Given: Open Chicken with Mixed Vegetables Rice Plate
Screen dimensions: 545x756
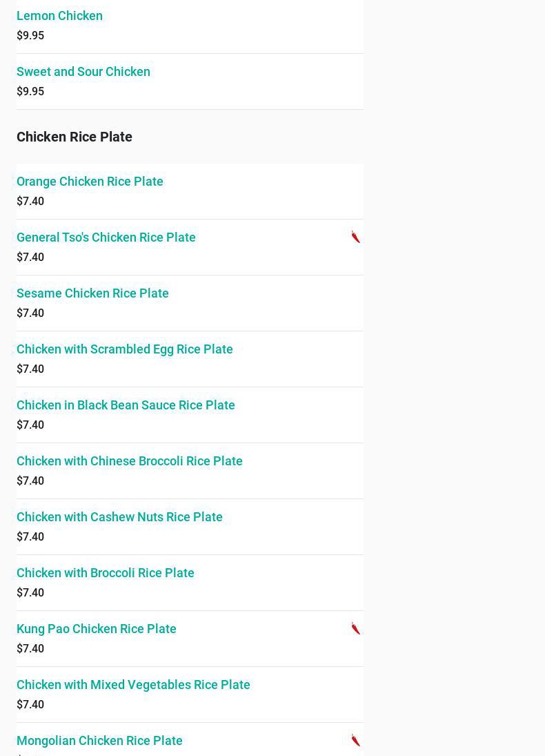Looking at the screenshot, I should pos(133,684).
